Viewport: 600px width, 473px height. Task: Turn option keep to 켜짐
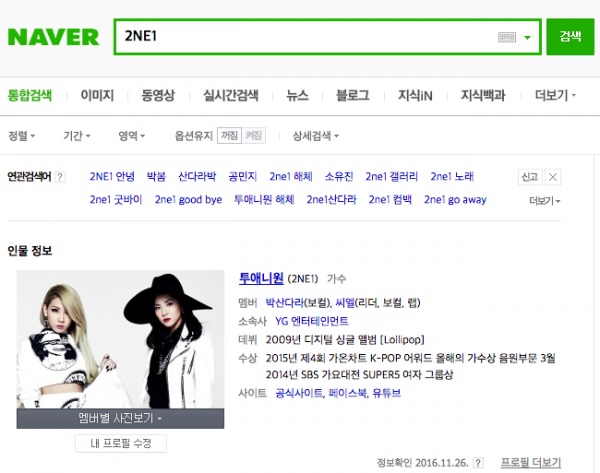[x=253, y=135]
